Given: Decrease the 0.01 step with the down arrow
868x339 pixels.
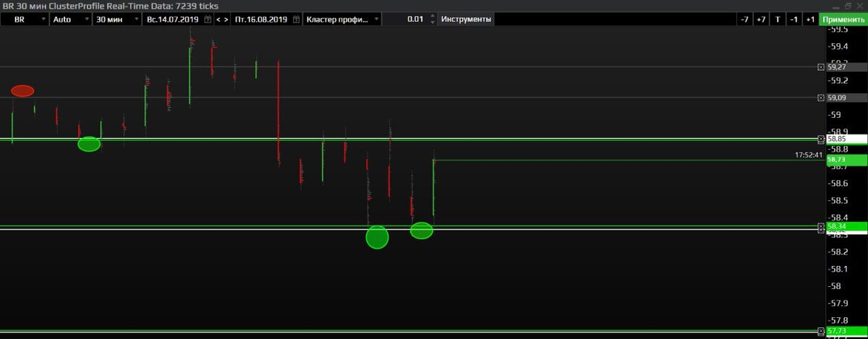Looking at the screenshot, I should (x=433, y=22).
